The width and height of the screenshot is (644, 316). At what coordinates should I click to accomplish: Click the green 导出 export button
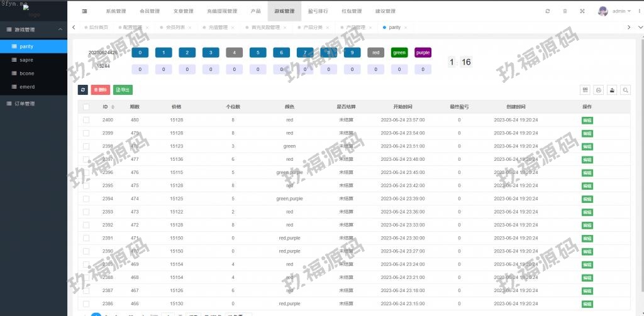point(123,90)
